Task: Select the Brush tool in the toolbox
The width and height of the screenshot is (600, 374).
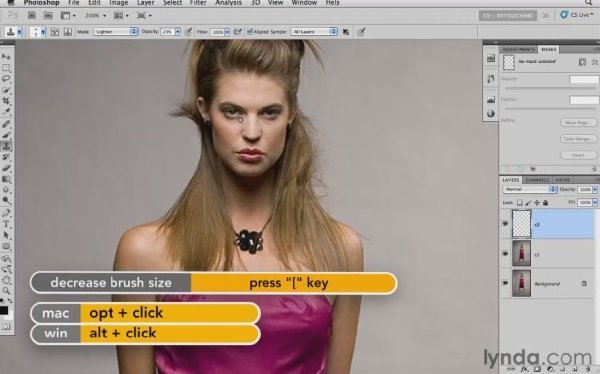Action: pyautogui.click(x=6, y=135)
